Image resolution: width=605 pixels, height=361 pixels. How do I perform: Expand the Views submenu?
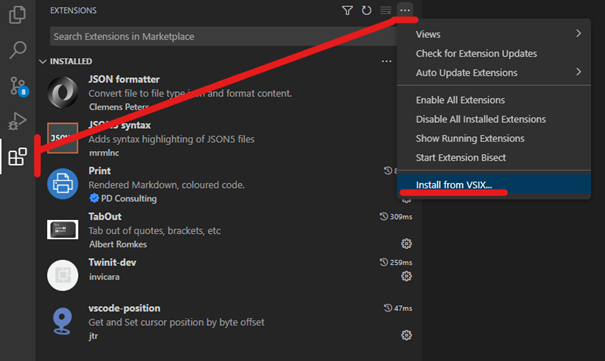click(x=494, y=34)
